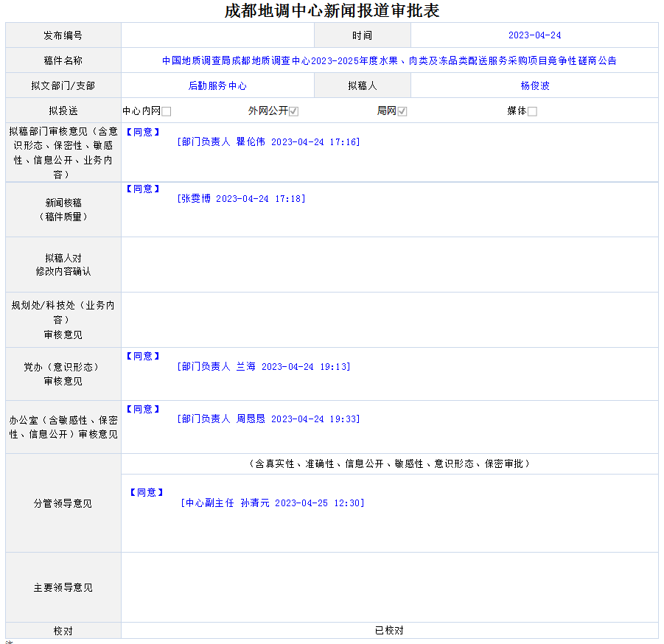Tick the 媒体 checkbox

532,111
